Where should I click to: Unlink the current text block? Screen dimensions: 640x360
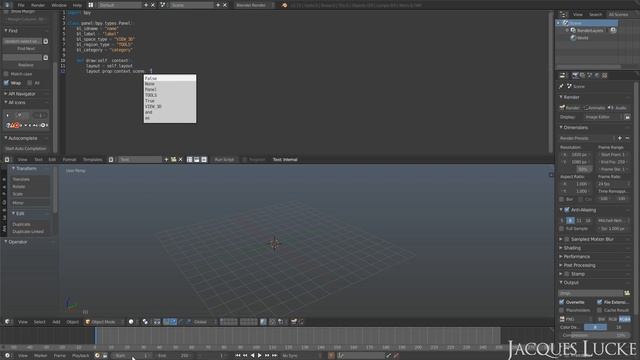click(x=180, y=160)
